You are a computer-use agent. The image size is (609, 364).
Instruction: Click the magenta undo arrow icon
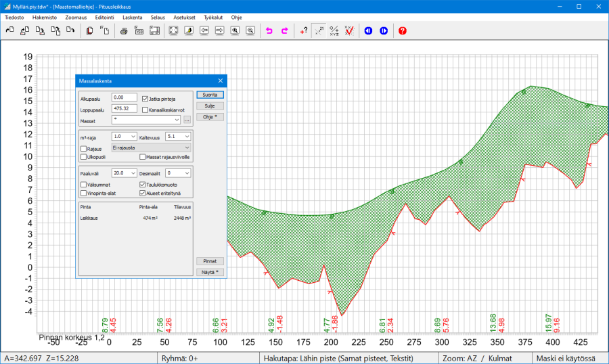[269, 30]
